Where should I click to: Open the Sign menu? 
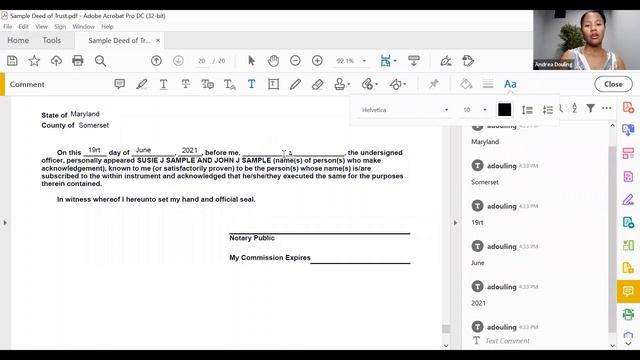pyautogui.click(x=60, y=27)
